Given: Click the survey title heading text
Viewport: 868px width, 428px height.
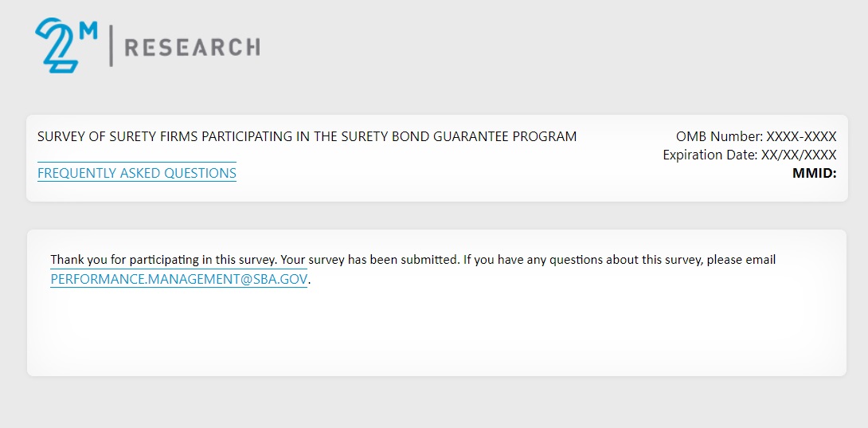Looking at the screenshot, I should pyautogui.click(x=307, y=136).
